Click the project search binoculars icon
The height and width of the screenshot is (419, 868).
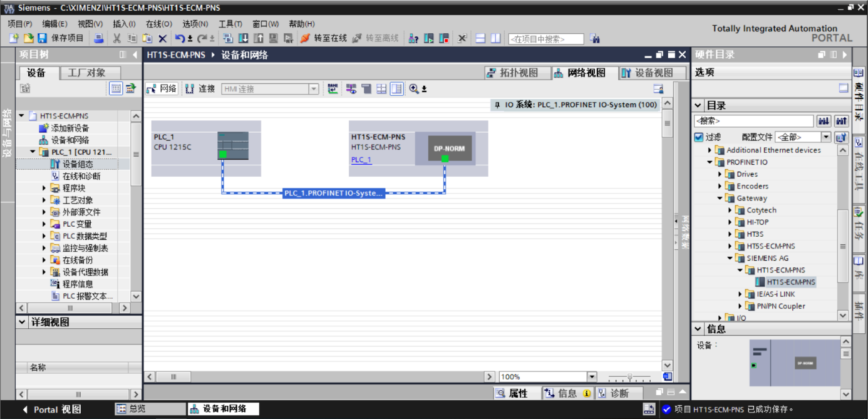[x=594, y=39]
